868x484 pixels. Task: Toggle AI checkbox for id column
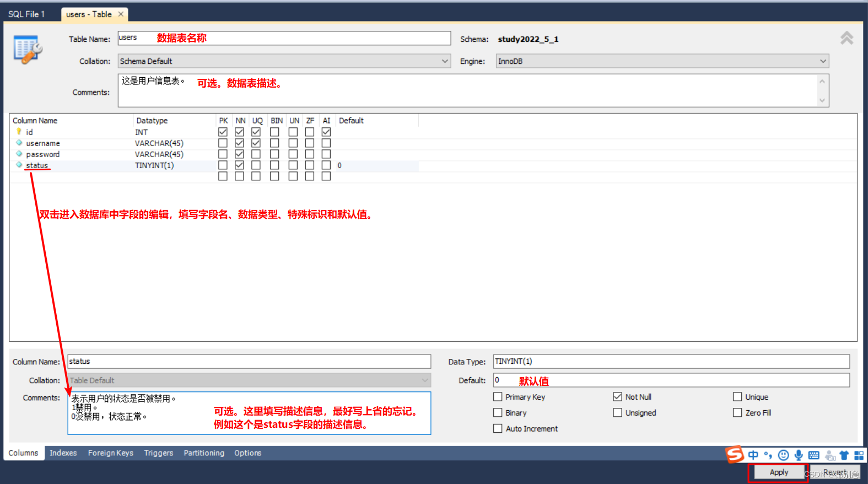[x=326, y=132]
